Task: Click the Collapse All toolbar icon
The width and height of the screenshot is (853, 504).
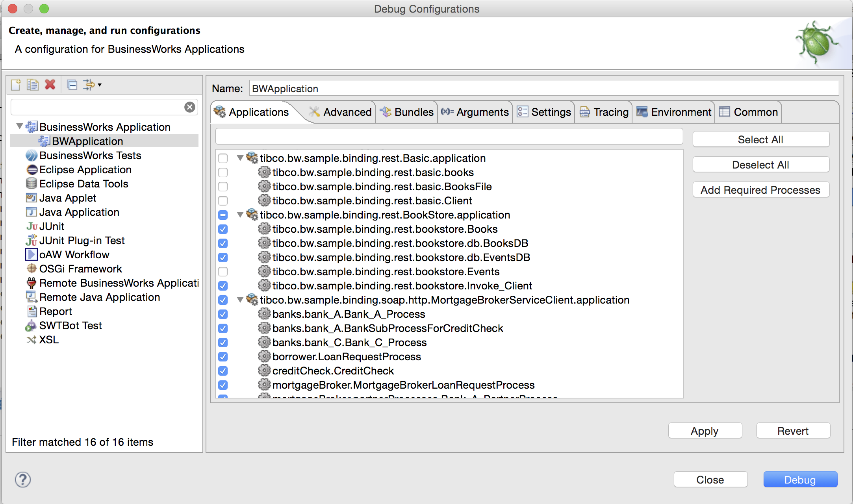Action: 72,85
